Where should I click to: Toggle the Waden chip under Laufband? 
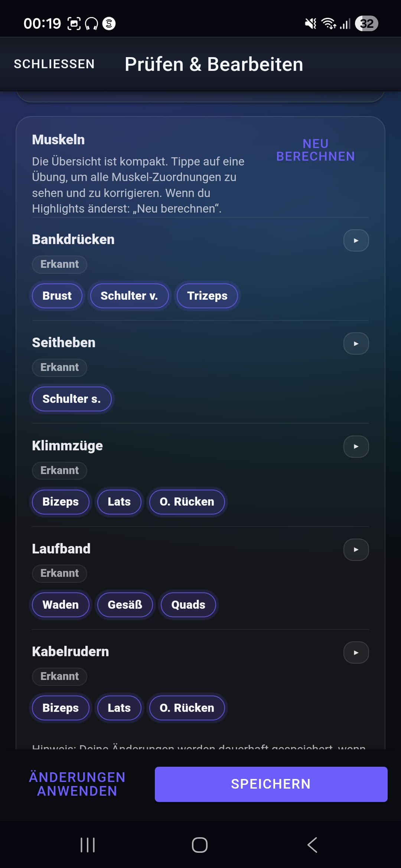pyautogui.click(x=61, y=605)
